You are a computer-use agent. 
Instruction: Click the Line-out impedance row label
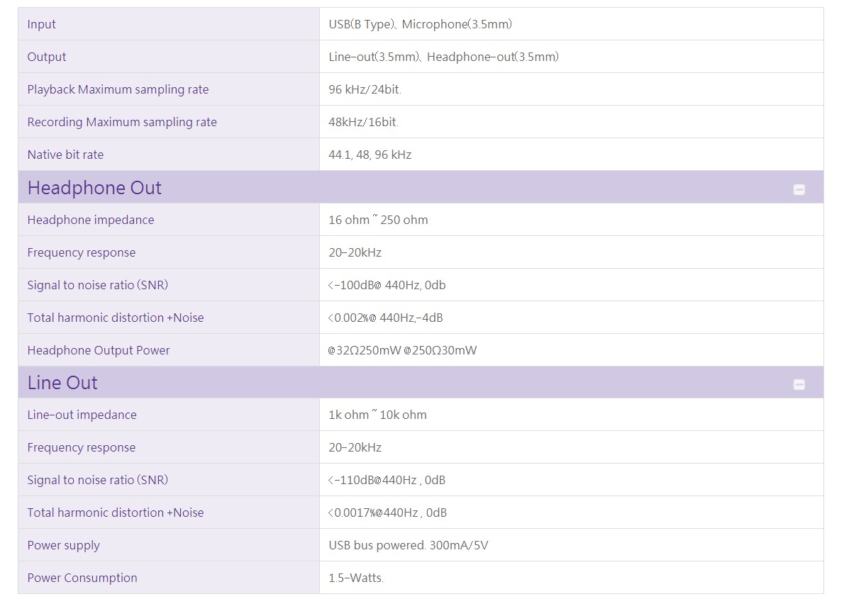[x=82, y=415]
